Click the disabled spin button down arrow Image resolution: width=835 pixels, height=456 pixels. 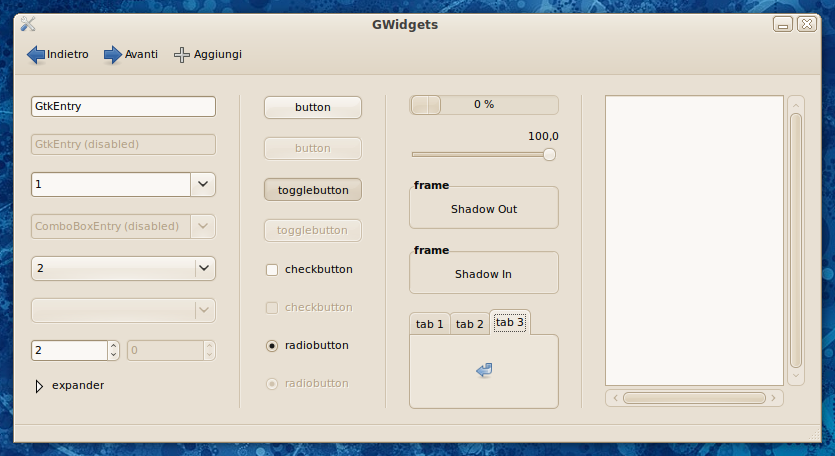pyautogui.click(x=209, y=355)
